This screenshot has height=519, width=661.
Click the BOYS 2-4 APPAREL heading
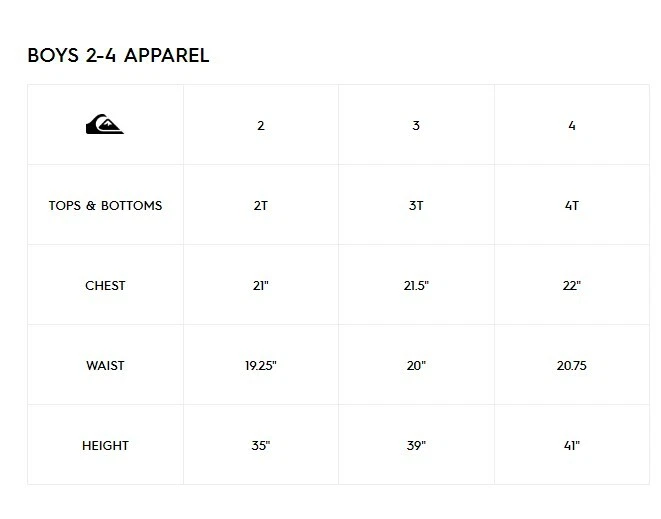click(x=118, y=55)
